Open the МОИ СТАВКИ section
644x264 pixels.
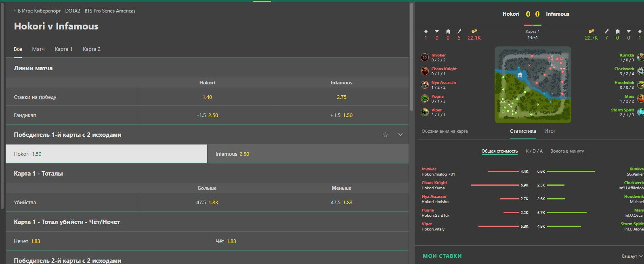click(x=442, y=256)
